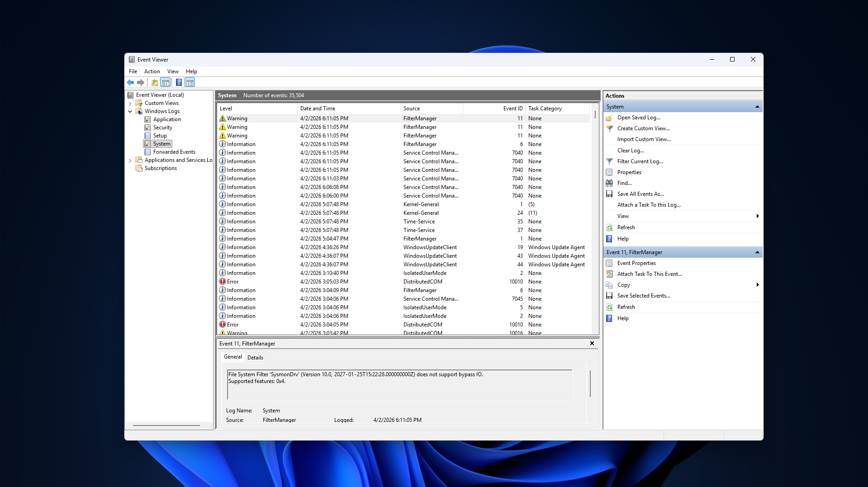
Task: Click the Forward arrow toolbar icon
Action: tap(141, 82)
